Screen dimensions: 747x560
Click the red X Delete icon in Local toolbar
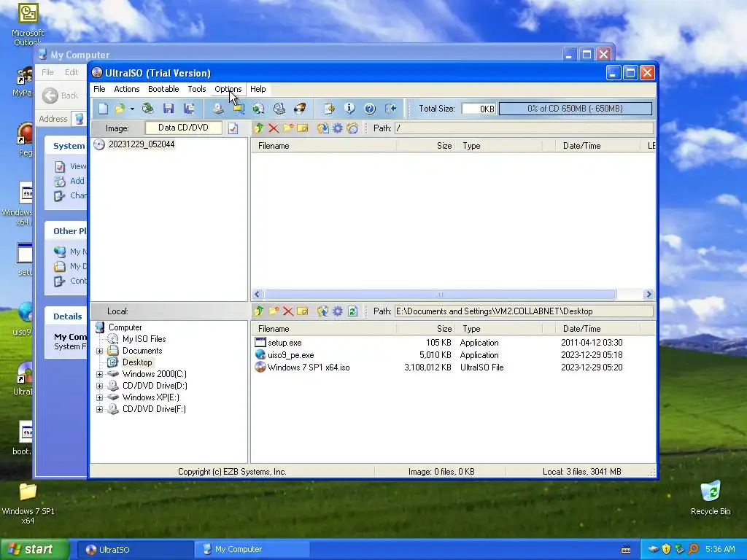287,311
